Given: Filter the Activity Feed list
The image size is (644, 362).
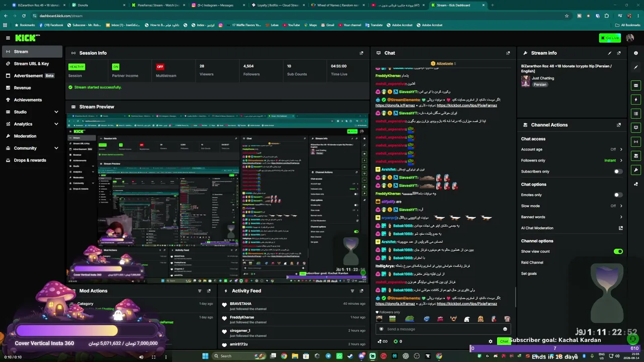Looking at the screenshot, I should tap(352, 291).
